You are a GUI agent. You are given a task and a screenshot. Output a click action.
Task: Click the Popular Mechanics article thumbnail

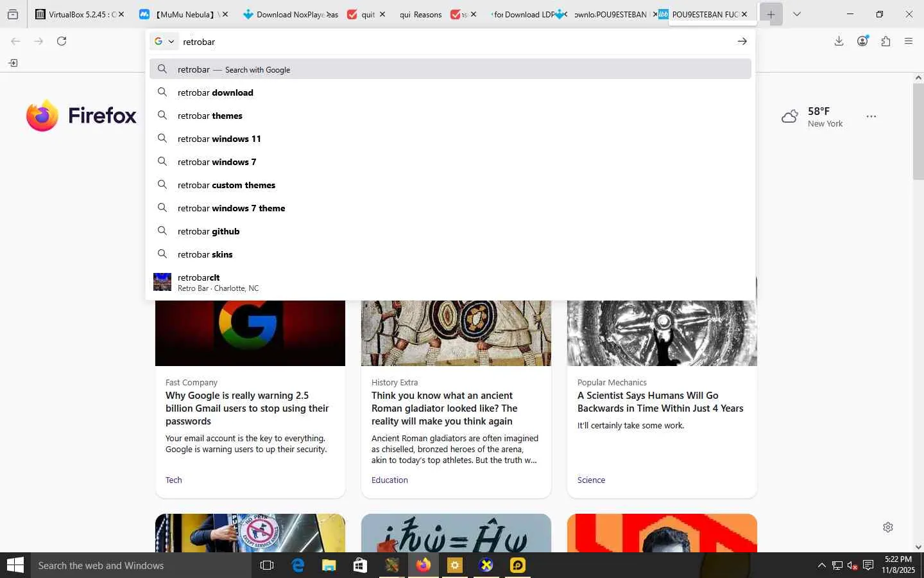click(662, 333)
